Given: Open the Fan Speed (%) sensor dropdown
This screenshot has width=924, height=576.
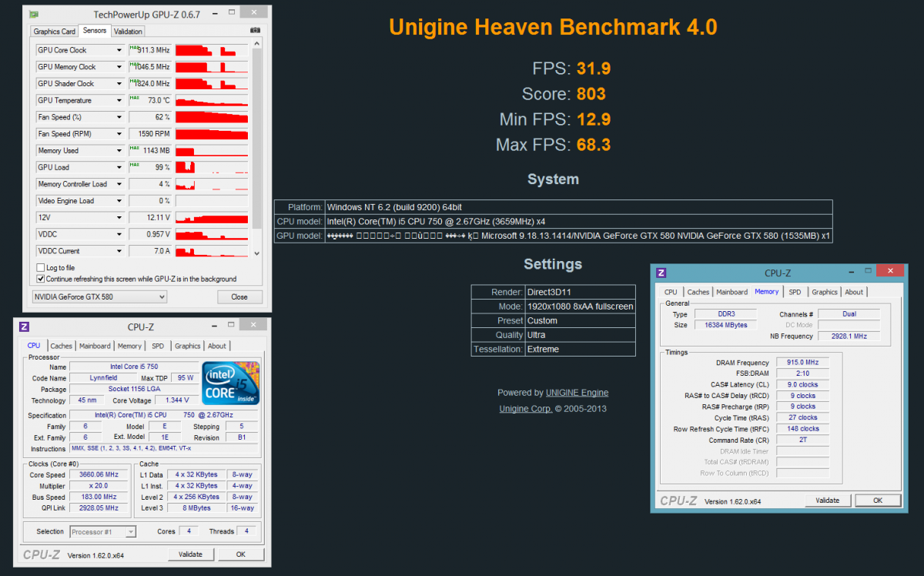Looking at the screenshot, I should (119, 117).
